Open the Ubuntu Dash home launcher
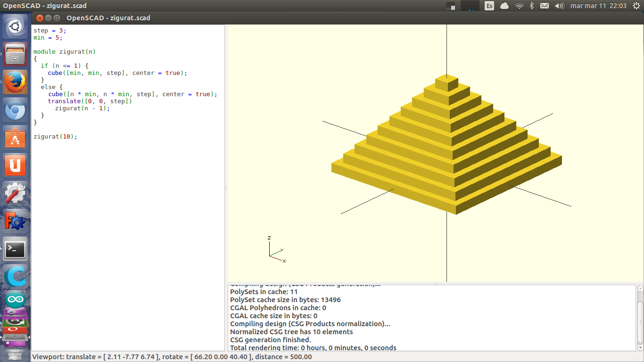 tap(16, 26)
